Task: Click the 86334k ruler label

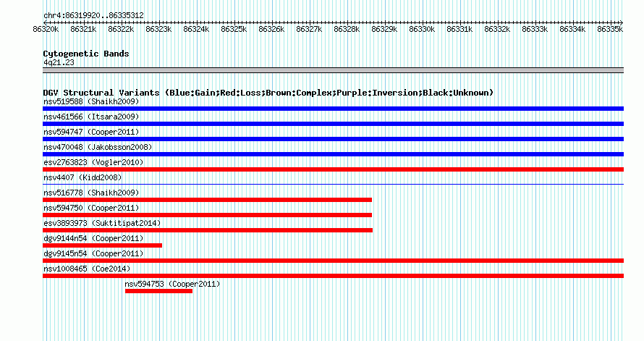Action: coord(572,29)
